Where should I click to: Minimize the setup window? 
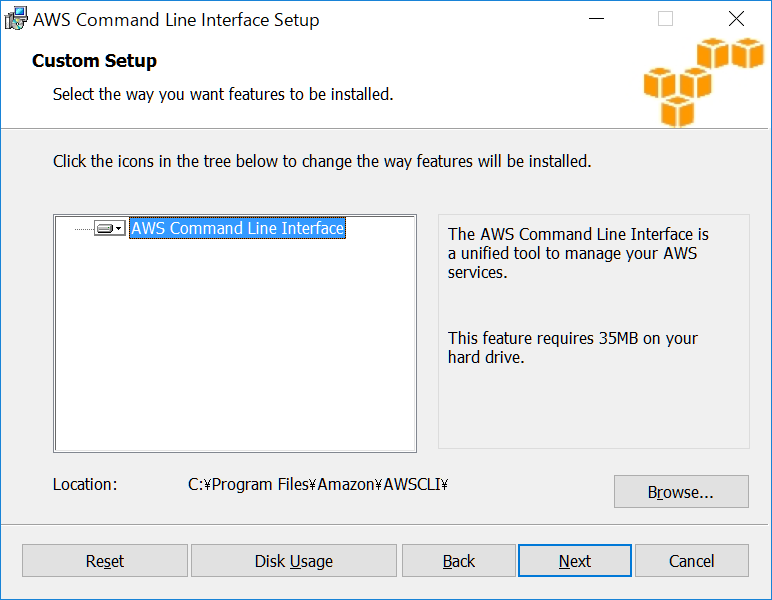[597, 19]
